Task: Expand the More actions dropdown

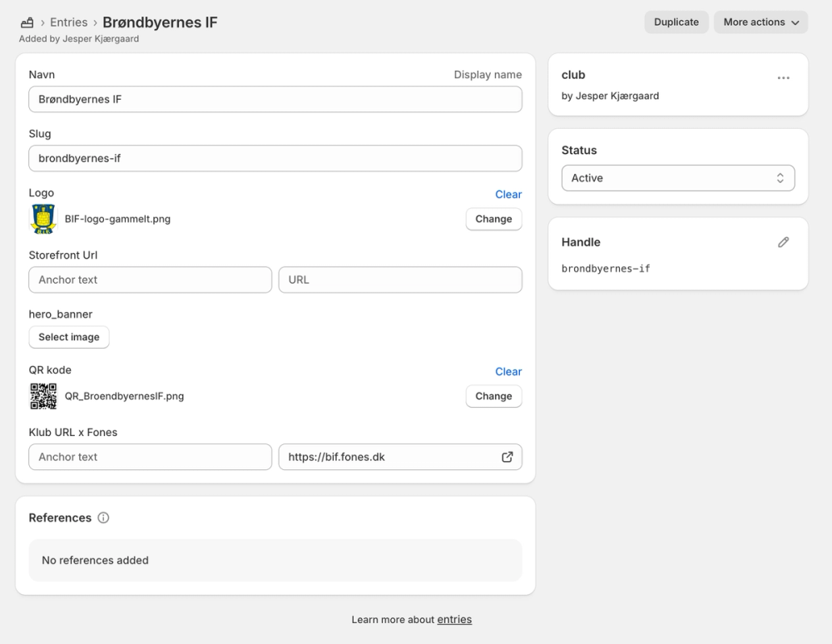Action: tap(760, 22)
